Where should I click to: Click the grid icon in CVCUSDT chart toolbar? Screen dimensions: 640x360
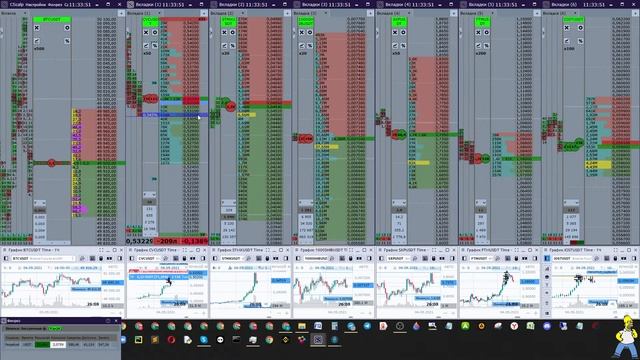pyautogui.click(x=176, y=258)
